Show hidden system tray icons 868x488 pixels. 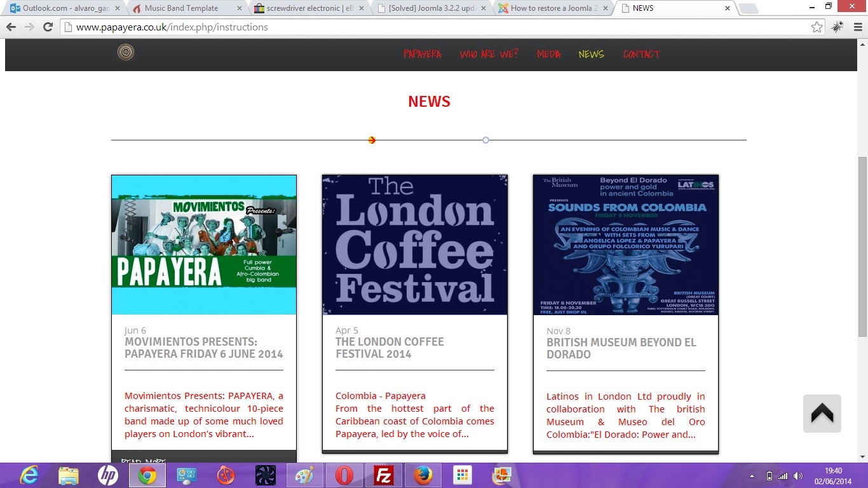tap(752, 476)
